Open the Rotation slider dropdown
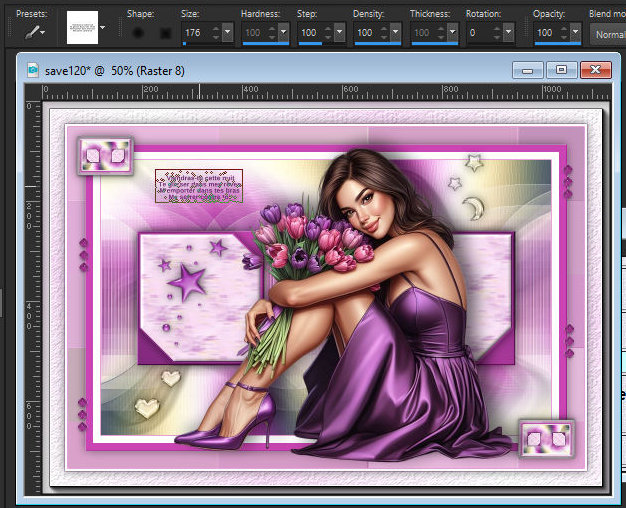The image size is (626, 508). tap(510, 33)
